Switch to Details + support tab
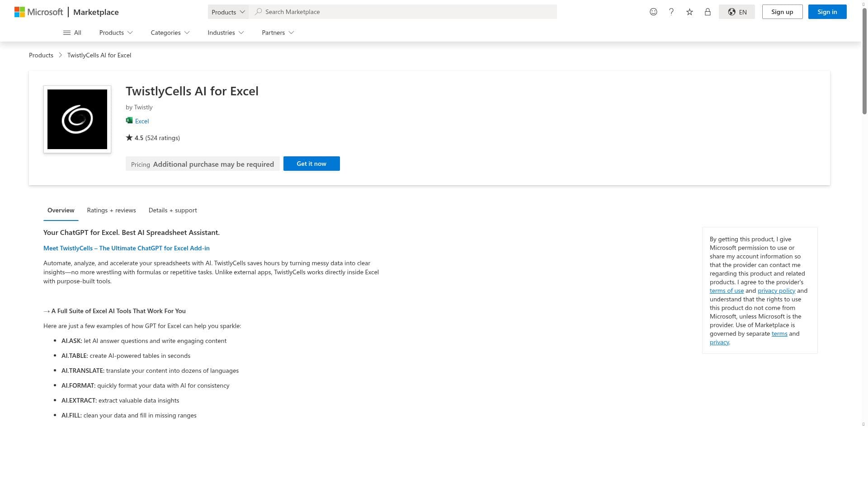 click(173, 210)
